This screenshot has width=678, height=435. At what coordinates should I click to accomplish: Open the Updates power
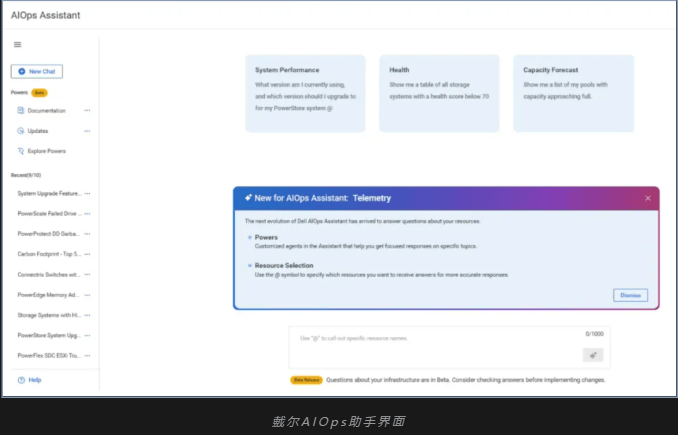[38, 131]
